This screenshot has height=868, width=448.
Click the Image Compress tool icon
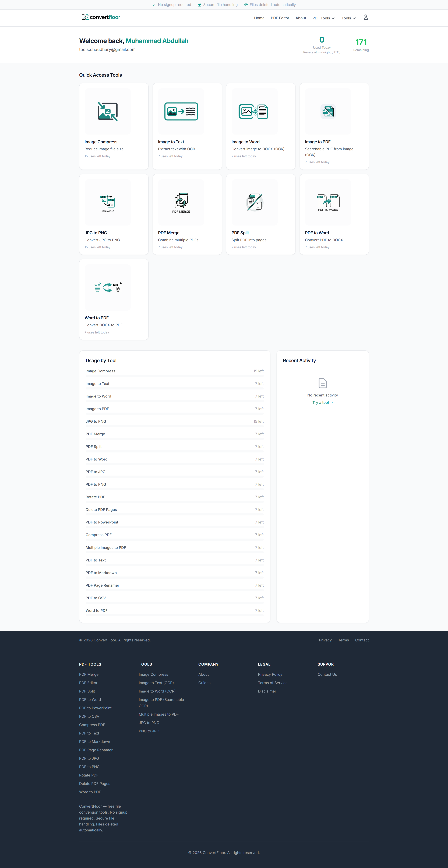coord(107,111)
